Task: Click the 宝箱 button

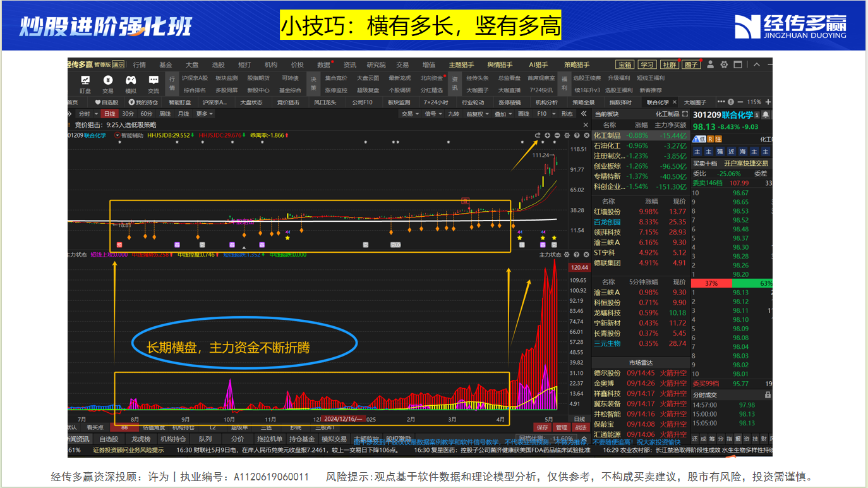Action: (625, 64)
